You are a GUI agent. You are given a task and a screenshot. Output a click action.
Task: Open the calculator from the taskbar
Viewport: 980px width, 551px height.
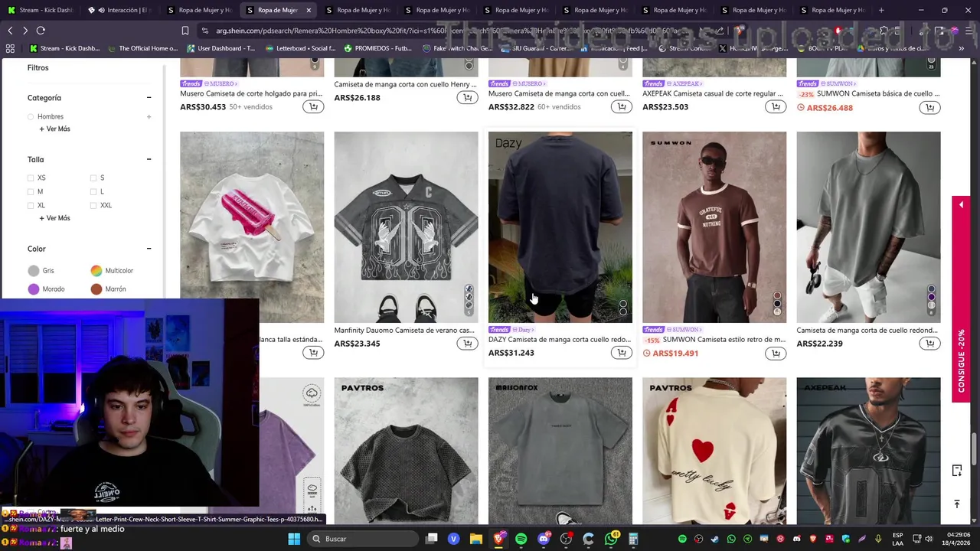[x=633, y=539]
